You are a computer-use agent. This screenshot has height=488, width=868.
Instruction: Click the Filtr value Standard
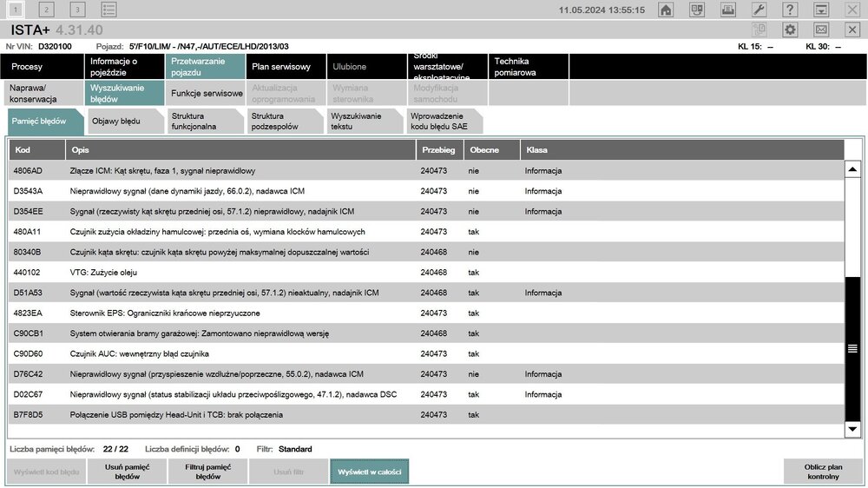click(295, 449)
